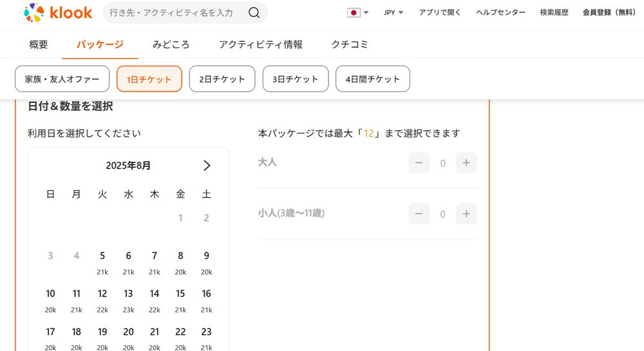Click the Klook logo
The height and width of the screenshot is (351, 644).
[x=58, y=12]
